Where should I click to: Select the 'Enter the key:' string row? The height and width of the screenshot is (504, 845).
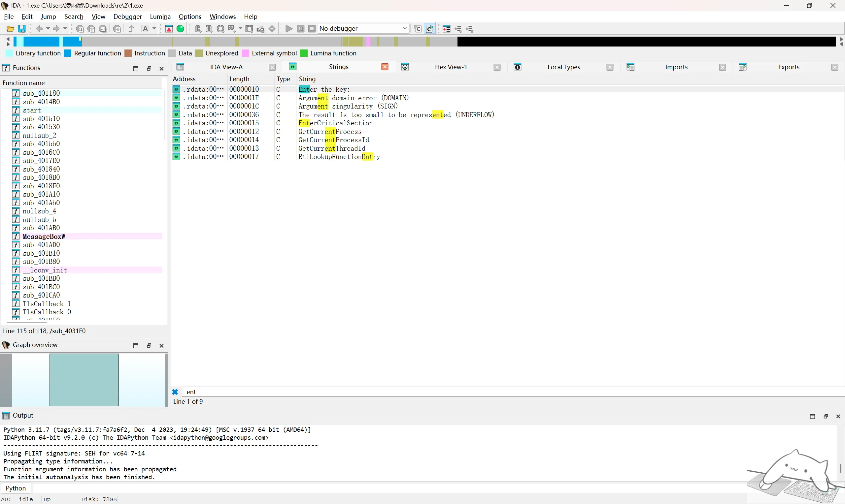508,89
